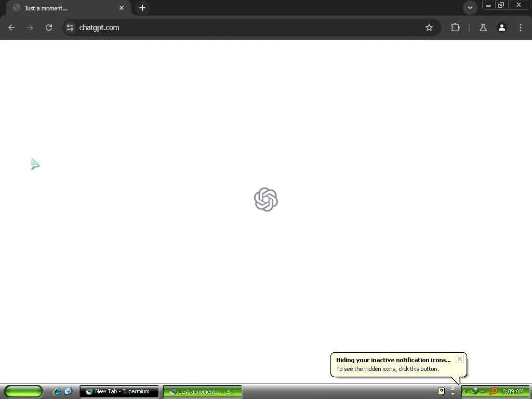Bookmark this tab with the star

click(429, 28)
